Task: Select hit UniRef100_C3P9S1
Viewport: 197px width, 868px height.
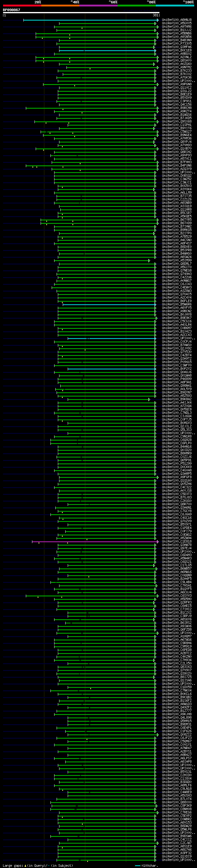Action: pyautogui.click(x=177, y=101)
